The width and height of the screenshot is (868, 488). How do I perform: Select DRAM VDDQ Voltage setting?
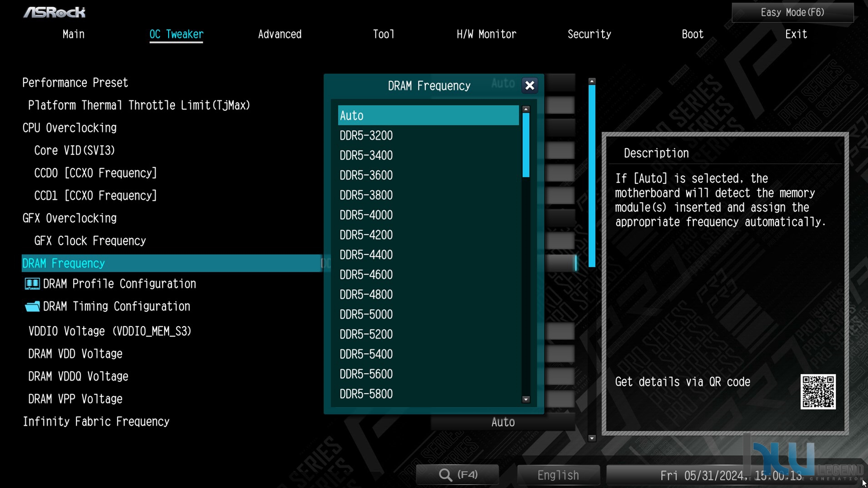point(78,377)
